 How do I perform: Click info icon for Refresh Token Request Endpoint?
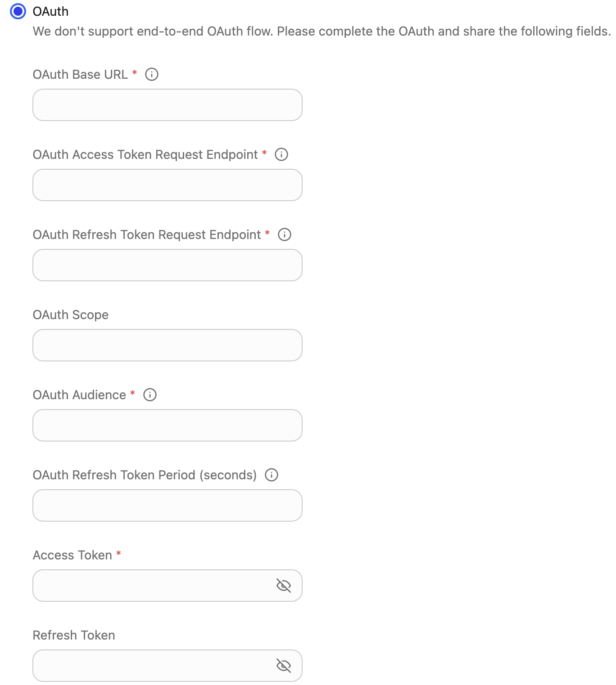pos(285,234)
